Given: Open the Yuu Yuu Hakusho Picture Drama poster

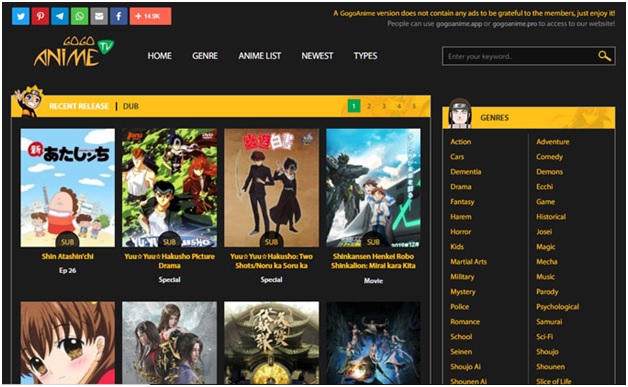Looking at the screenshot, I should [x=169, y=187].
